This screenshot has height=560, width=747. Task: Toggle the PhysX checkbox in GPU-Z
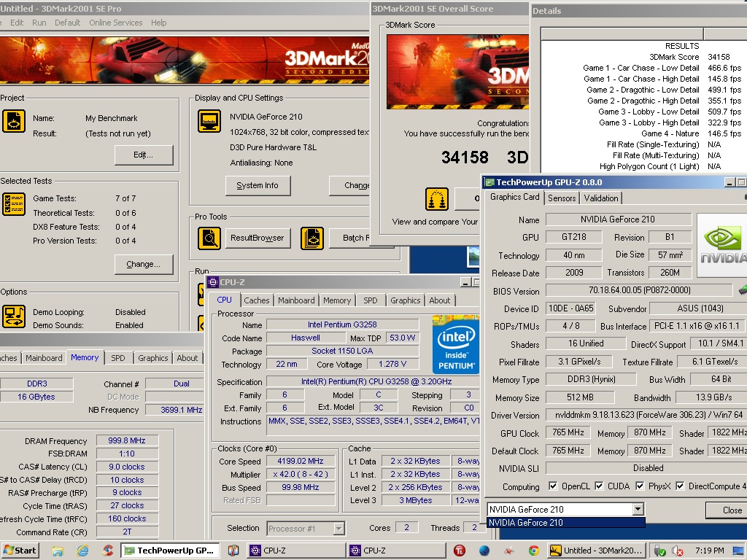pos(640,486)
